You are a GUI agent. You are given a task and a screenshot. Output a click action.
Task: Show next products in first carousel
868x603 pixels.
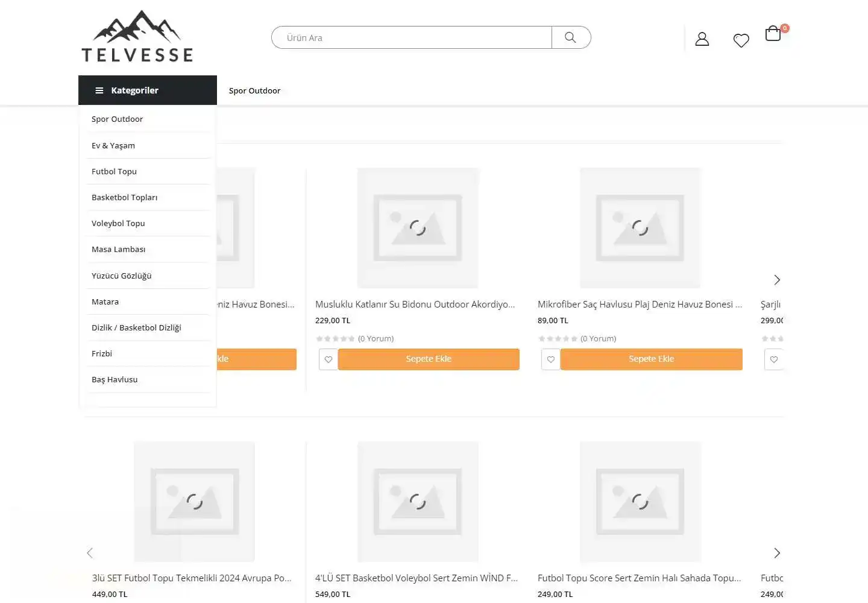(777, 280)
